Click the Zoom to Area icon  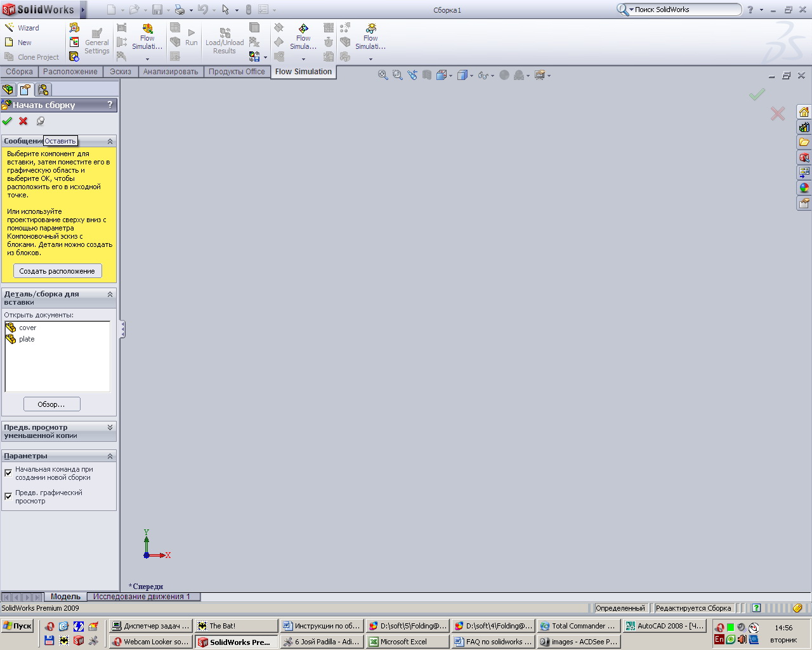[x=397, y=75]
